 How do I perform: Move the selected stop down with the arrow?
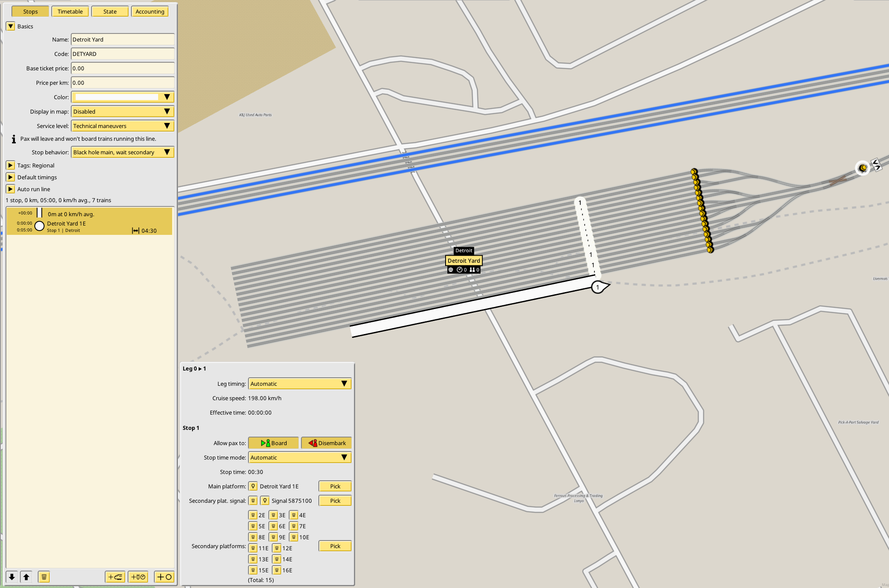pyautogui.click(x=12, y=577)
